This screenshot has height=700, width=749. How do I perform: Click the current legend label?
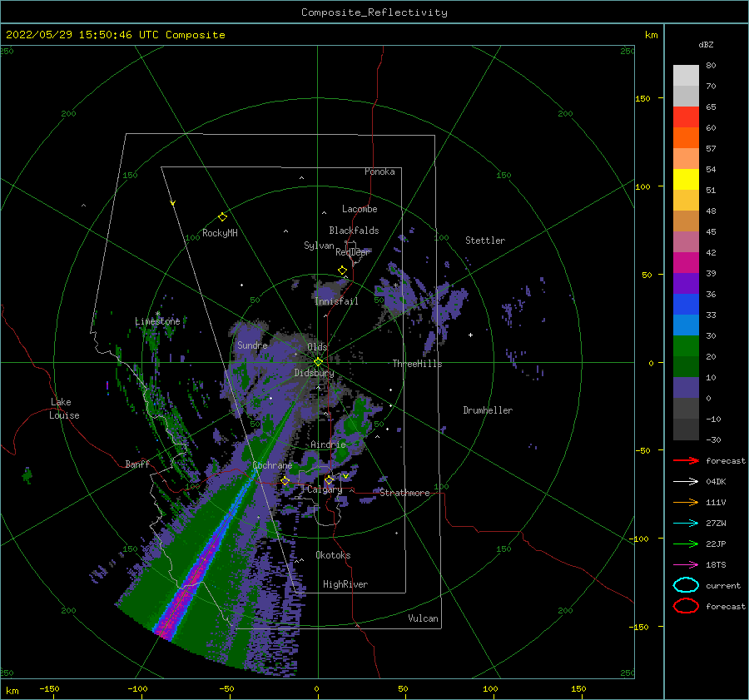click(x=723, y=586)
